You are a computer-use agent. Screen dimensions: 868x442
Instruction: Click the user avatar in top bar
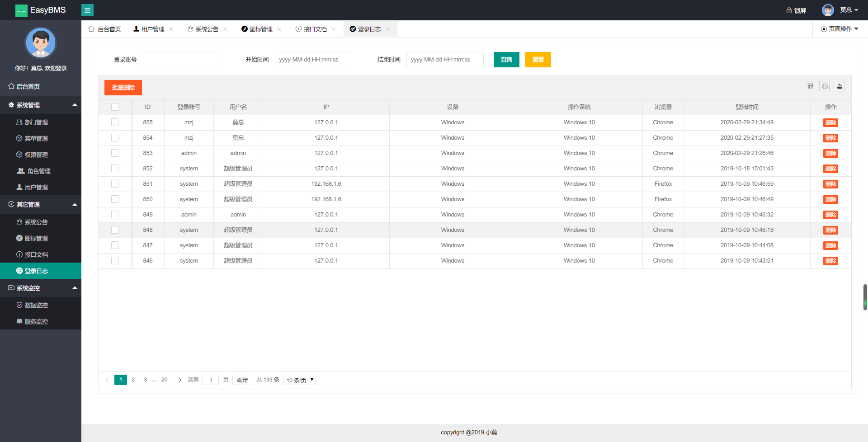828,10
